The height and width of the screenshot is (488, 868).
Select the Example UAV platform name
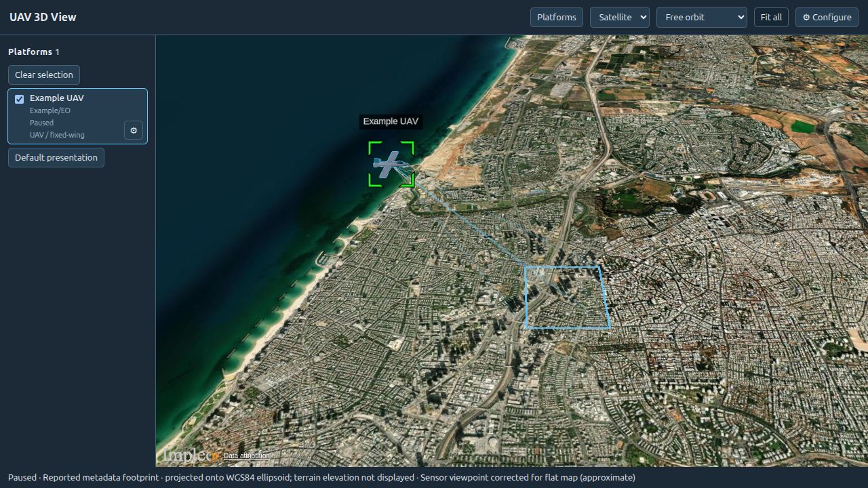pyautogui.click(x=57, y=98)
